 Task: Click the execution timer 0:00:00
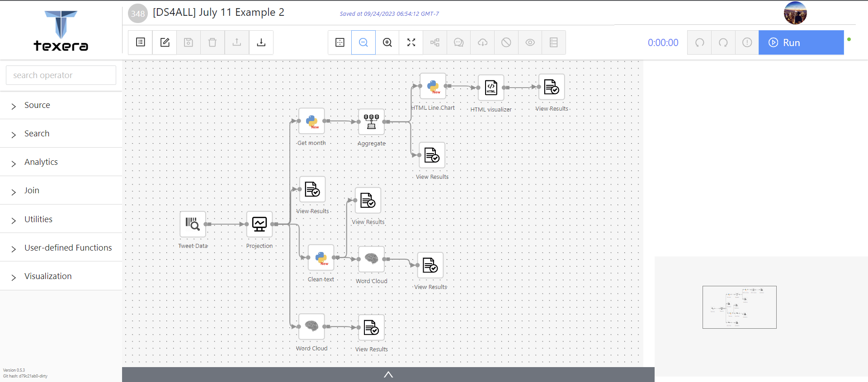[663, 42]
